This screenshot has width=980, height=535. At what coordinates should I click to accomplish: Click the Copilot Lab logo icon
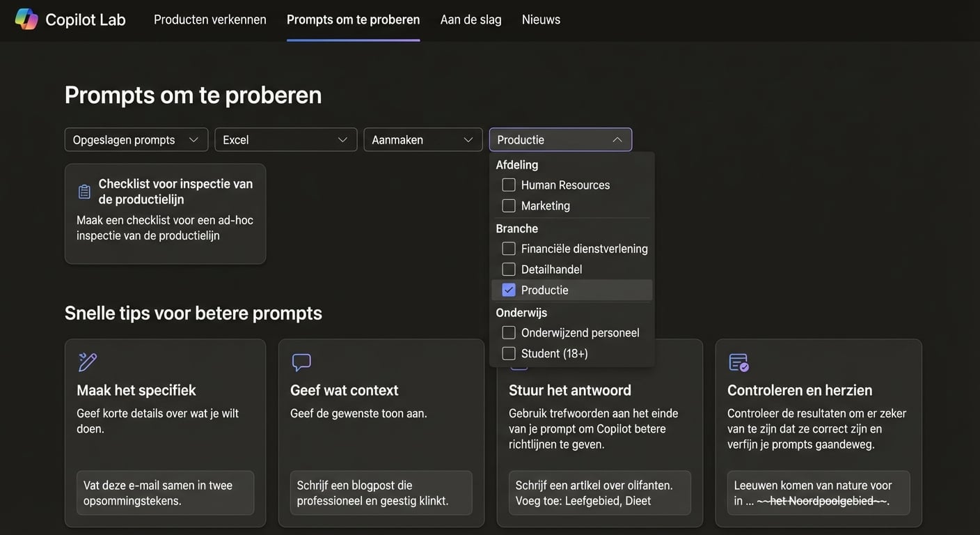tap(25, 19)
